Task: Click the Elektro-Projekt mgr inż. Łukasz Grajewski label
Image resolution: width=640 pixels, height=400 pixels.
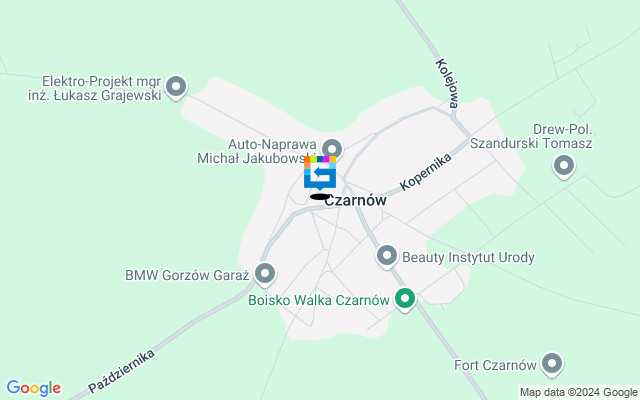Action: [x=95, y=88]
